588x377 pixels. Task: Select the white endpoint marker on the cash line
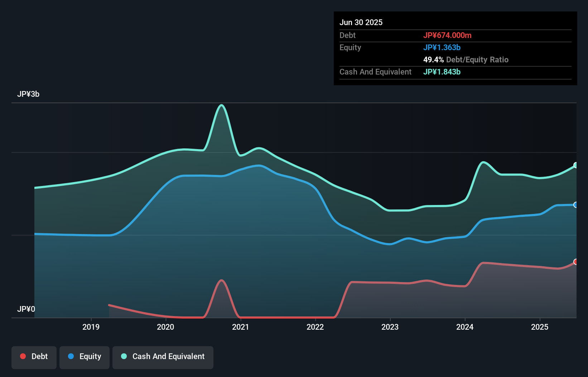(x=575, y=165)
